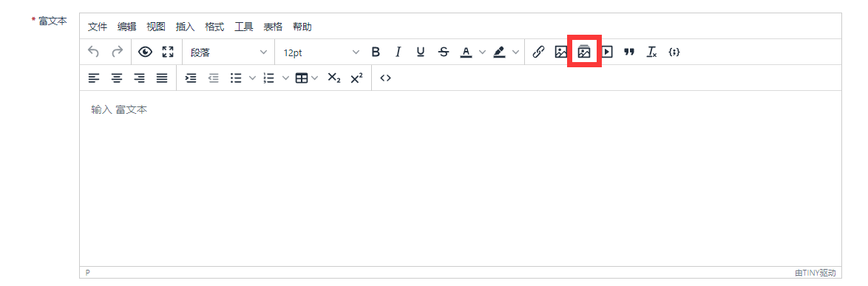The width and height of the screenshot is (868, 286).
Task: Open the 帮助 menu
Action: click(302, 27)
